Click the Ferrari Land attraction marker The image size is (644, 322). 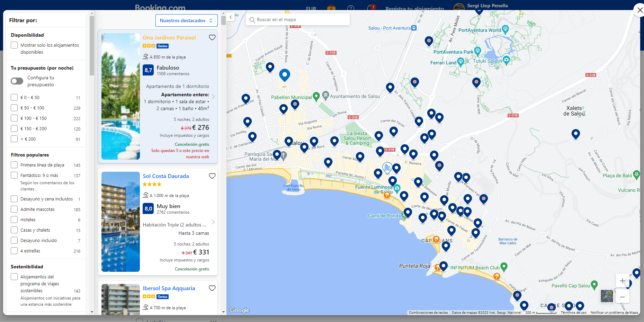[x=460, y=62]
